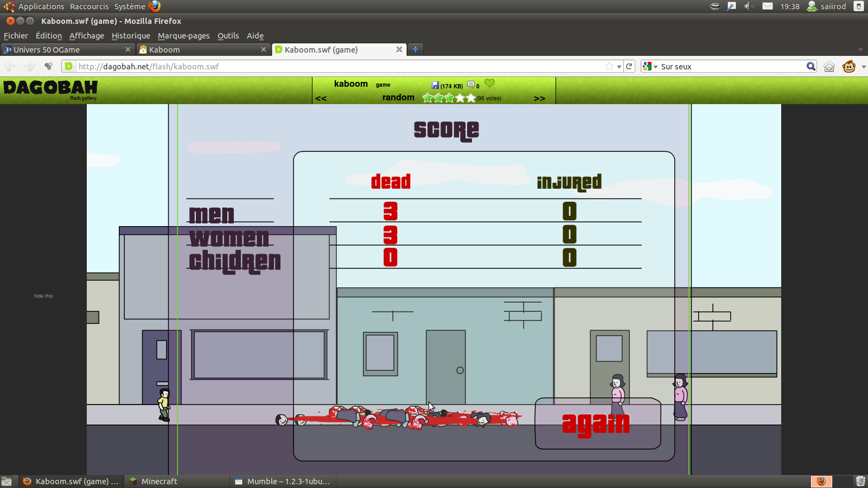Switch to the Univers 50 OGame tab
Screen dimensions: 868x488
[65, 49]
